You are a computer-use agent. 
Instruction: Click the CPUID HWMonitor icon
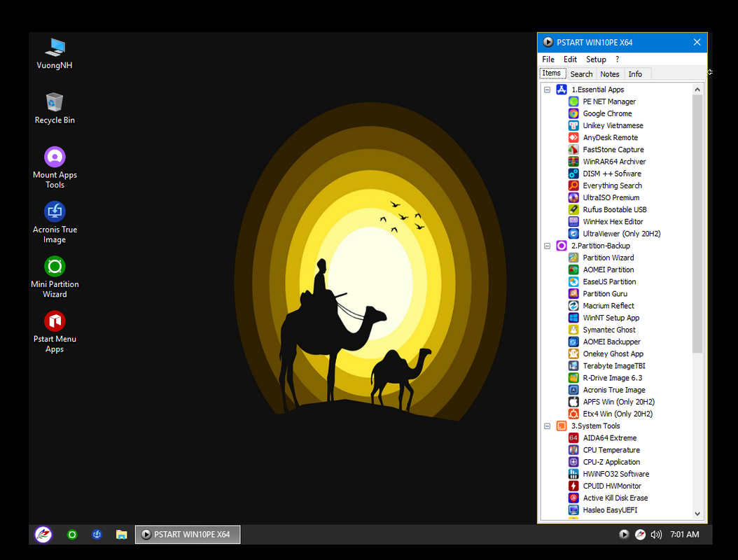573,486
